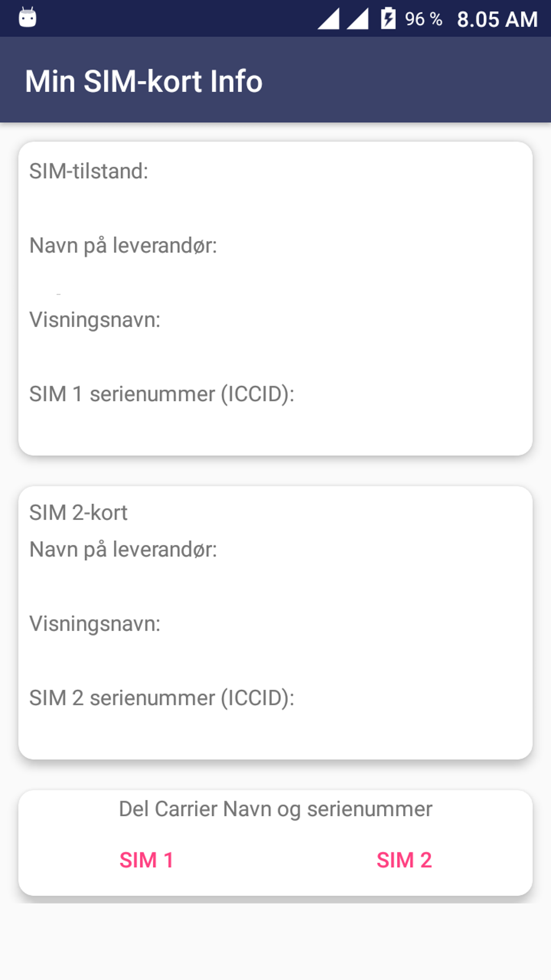Tap the 8.05 AM clock
The image size is (551, 980).
497,19
